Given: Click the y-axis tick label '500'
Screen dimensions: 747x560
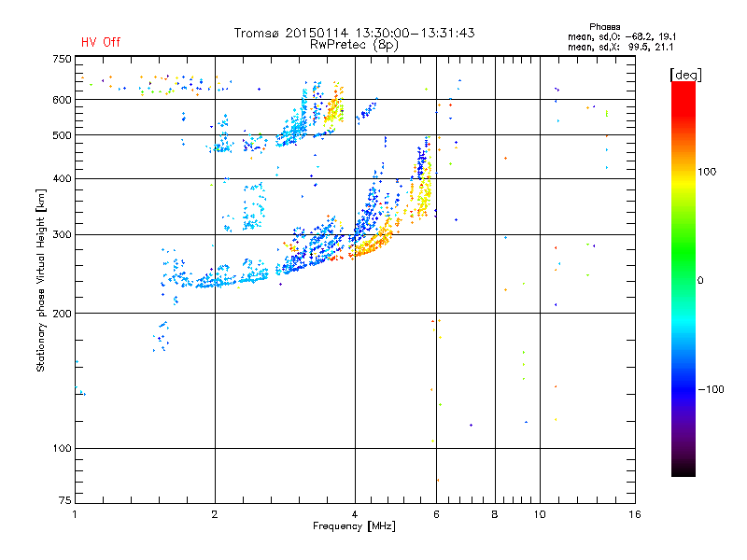Looking at the screenshot, I should tap(62, 135).
